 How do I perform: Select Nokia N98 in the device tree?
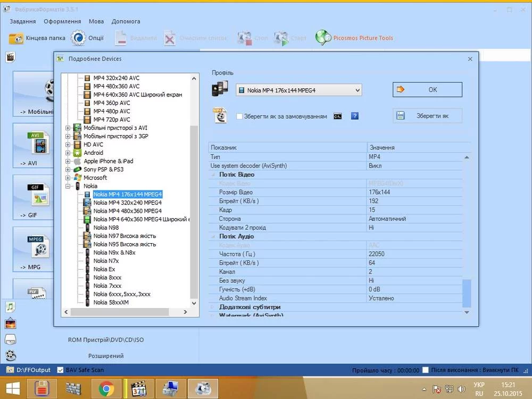coord(106,228)
